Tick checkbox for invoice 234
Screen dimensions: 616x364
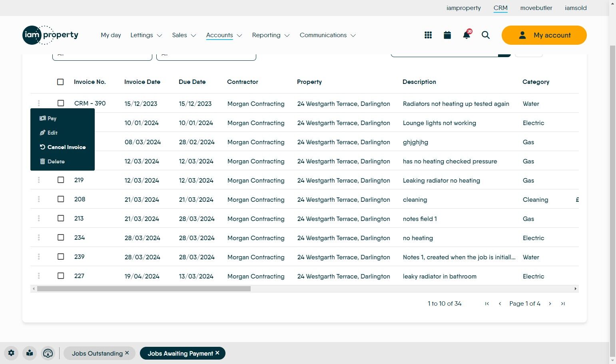(x=61, y=237)
